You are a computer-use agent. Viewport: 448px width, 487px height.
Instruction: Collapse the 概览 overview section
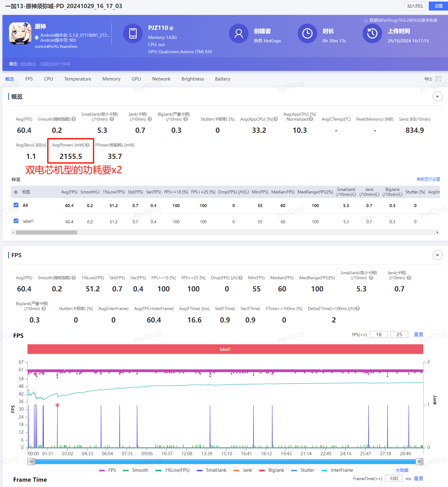coord(437,97)
